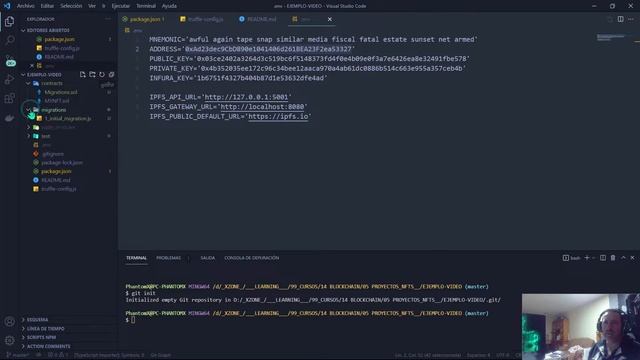
Task: Open the Docker view in activity bar
Action: pyautogui.click(x=9, y=118)
